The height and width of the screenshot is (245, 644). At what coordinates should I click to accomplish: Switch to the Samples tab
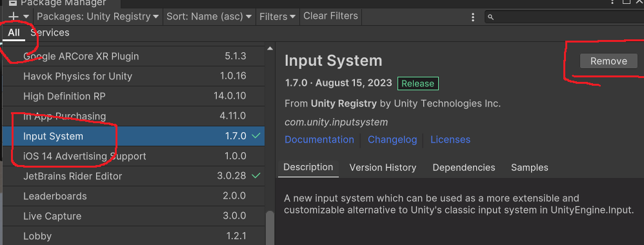click(529, 168)
